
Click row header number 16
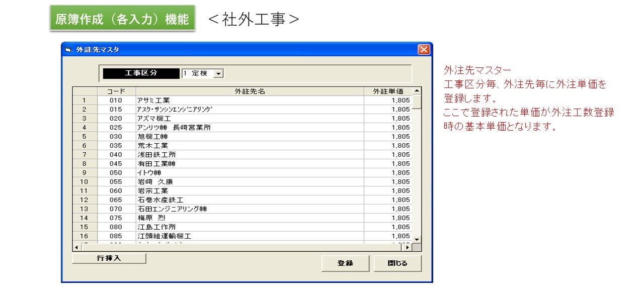85,236
